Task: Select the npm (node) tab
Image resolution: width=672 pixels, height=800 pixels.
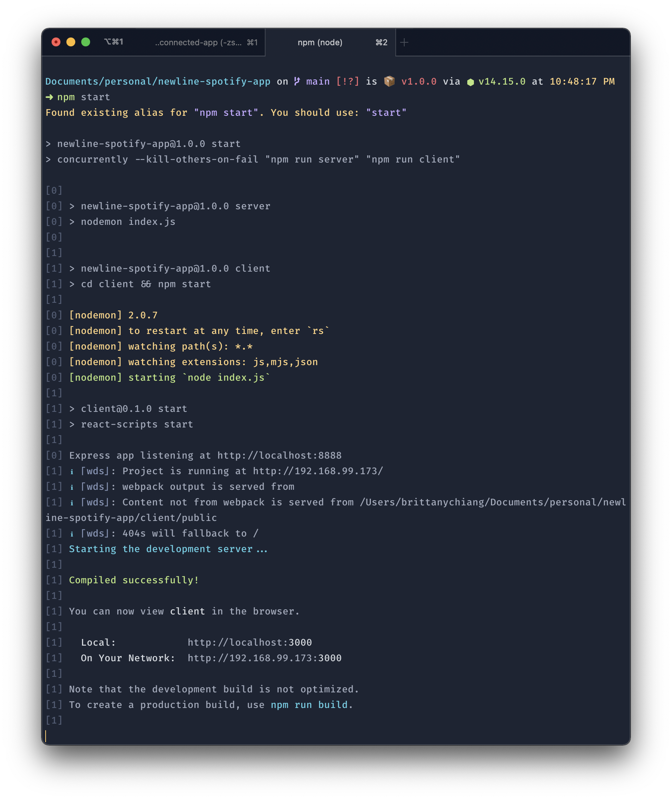Action: [320, 42]
